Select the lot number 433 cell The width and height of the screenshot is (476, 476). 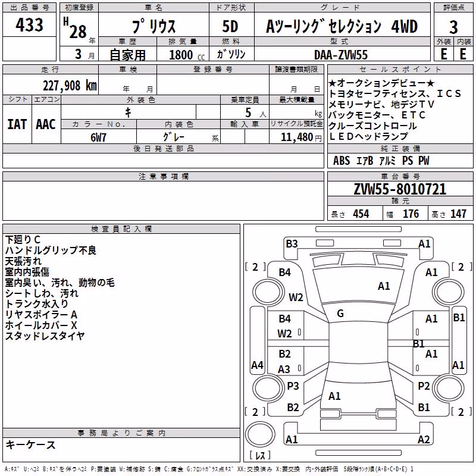coord(29,24)
